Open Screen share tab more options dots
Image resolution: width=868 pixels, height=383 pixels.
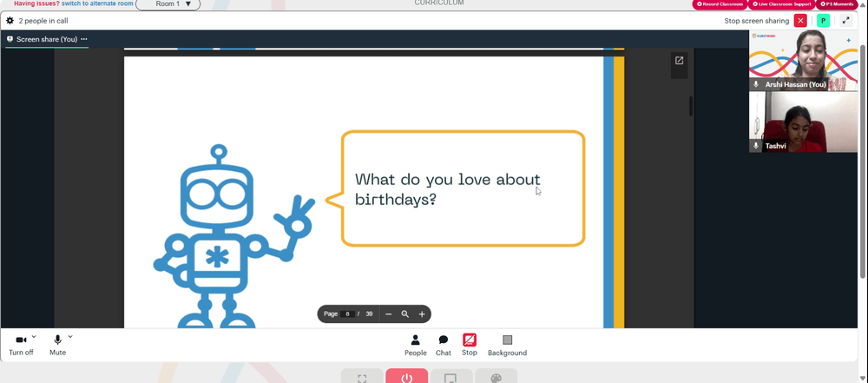[x=84, y=39]
